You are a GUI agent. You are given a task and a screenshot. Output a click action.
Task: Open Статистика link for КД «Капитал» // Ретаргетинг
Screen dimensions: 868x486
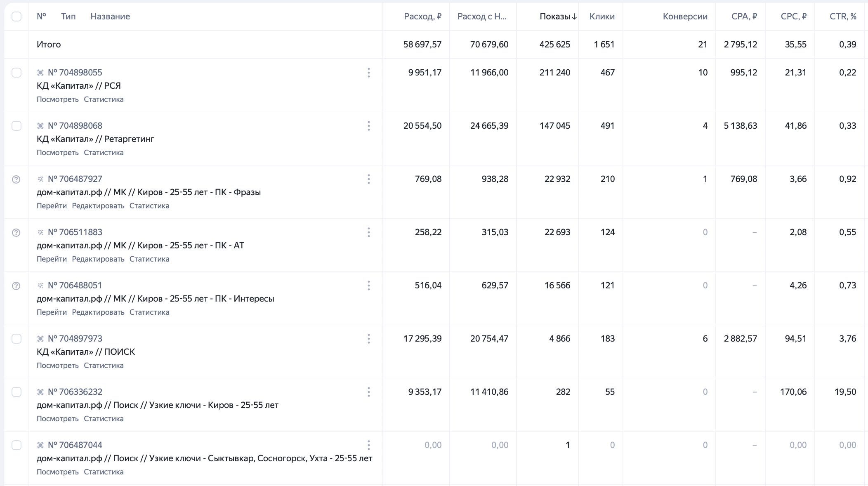coord(104,153)
